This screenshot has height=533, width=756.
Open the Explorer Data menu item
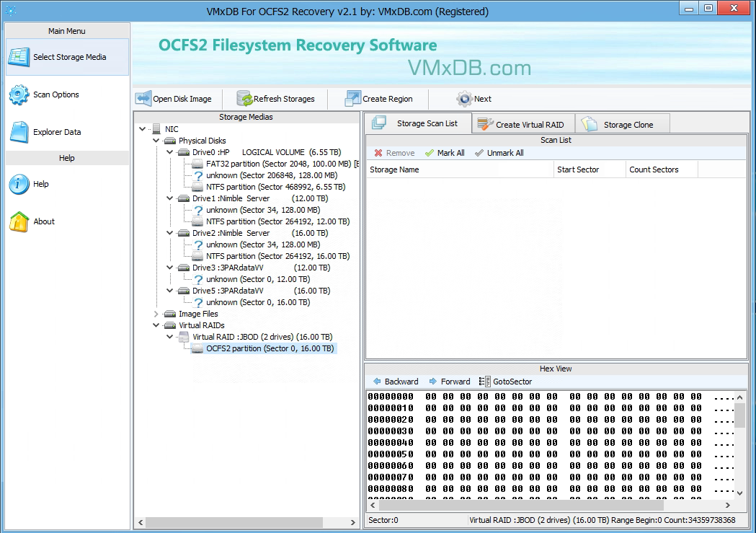pos(67,132)
